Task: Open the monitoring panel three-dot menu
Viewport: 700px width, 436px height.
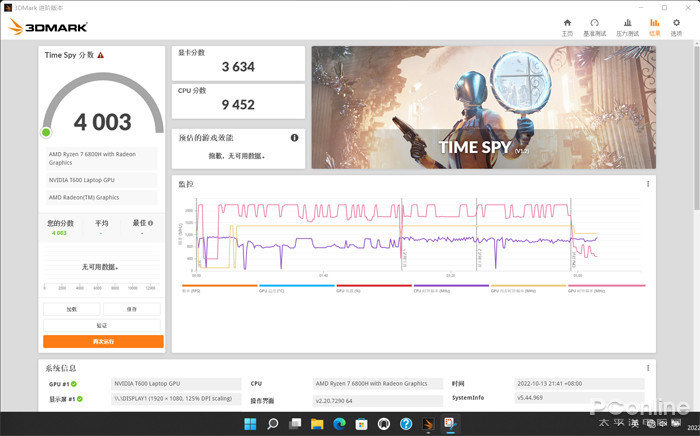Action: (648, 184)
